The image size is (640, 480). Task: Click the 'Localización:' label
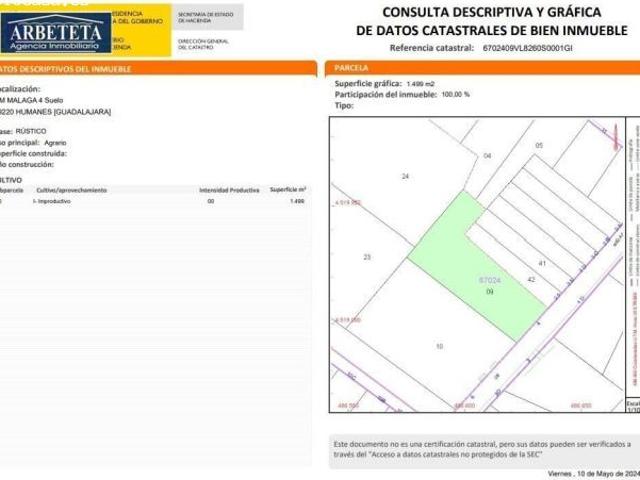tap(20, 89)
